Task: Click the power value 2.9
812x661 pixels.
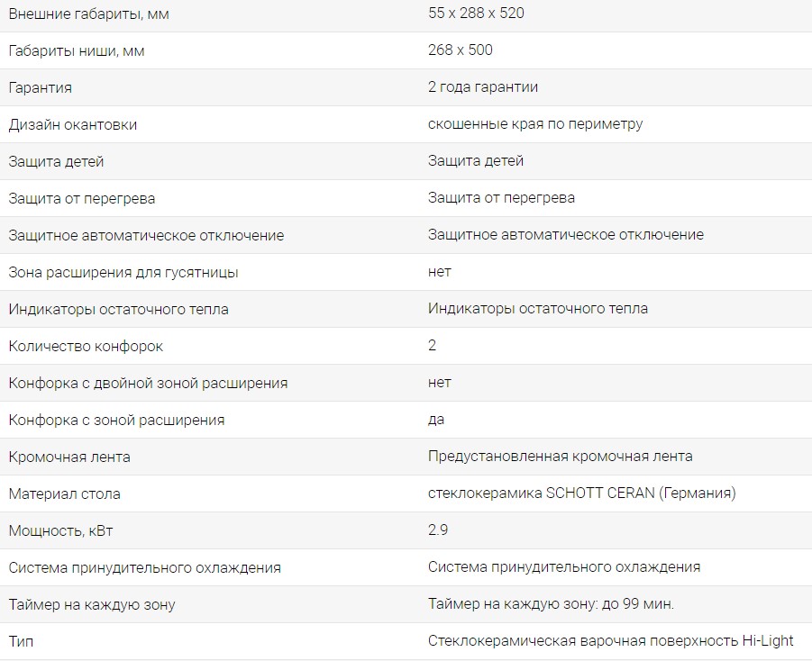Action: coord(438,530)
